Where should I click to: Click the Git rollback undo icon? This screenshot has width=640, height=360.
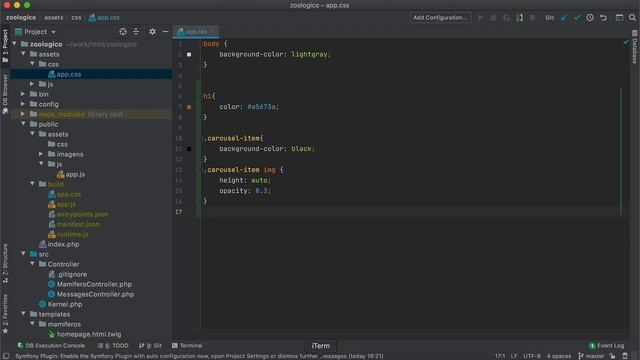(603, 18)
